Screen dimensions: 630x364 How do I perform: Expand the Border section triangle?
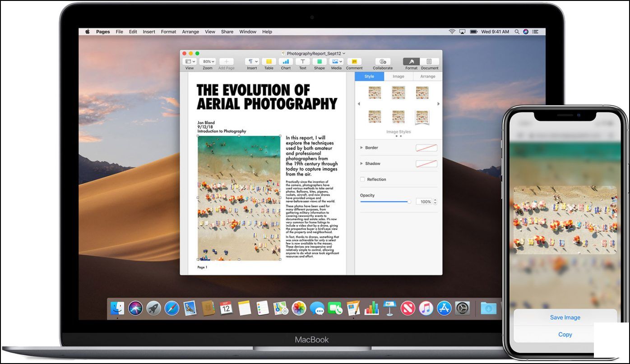[x=361, y=148]
